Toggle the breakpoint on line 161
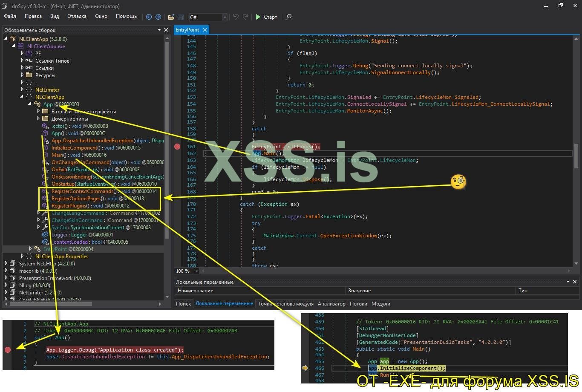Screen dimensions: 582x392 [x=177, y=147]
